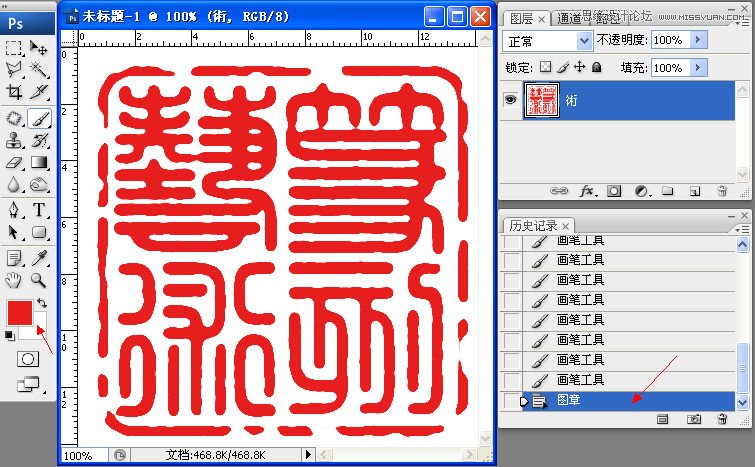Select the Gradient tool
This screenshot has height=467, width=755.
point(39,163)
